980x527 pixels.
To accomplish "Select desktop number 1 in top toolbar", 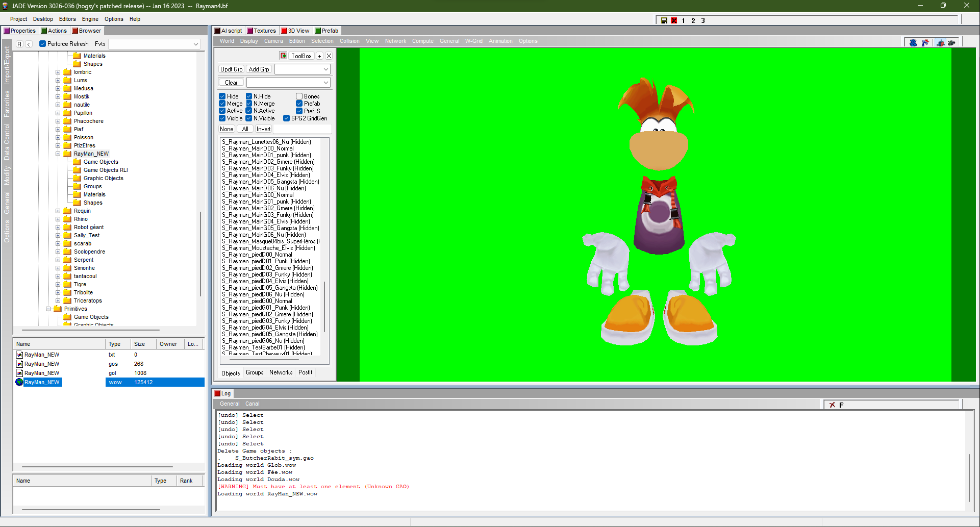I will tap(684, 20).
